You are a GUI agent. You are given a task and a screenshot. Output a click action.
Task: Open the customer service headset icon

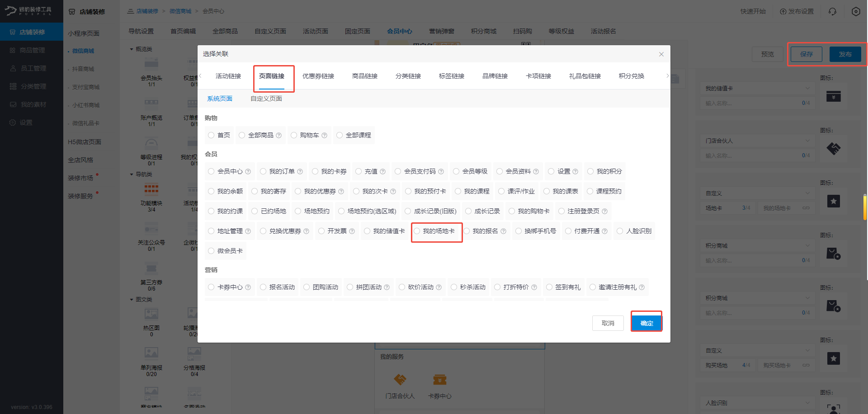pos(832,11)
